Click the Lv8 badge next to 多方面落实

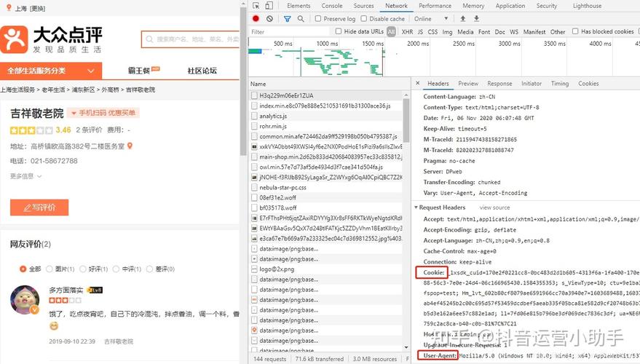[x=95, y=290]
